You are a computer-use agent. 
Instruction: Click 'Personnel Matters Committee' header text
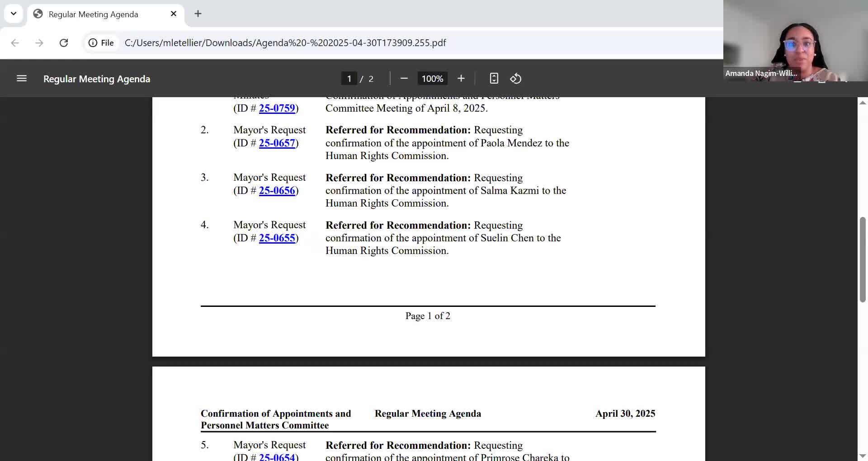[x=265, y=425]
